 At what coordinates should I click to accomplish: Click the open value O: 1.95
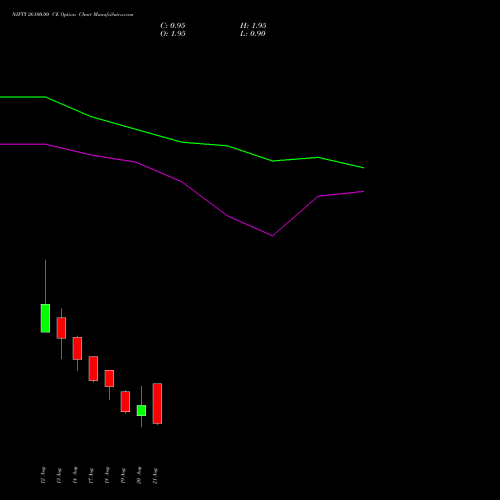[173, 34]
